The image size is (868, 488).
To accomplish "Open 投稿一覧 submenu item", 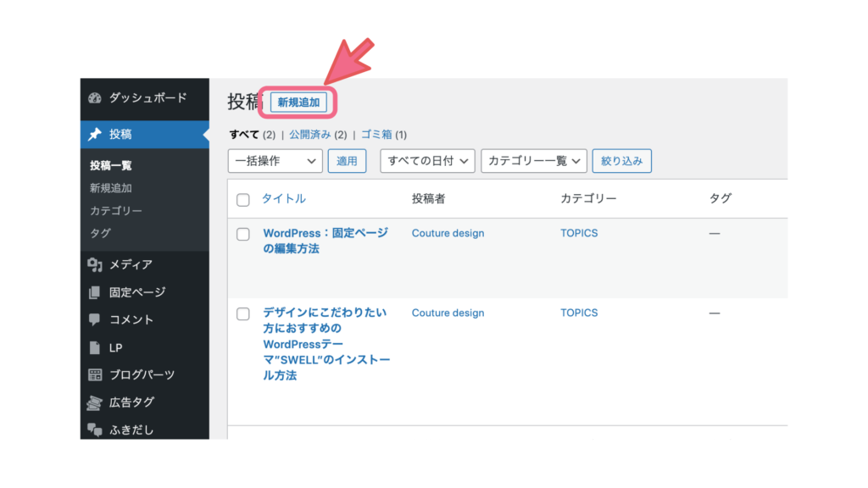I will (111, 165).
